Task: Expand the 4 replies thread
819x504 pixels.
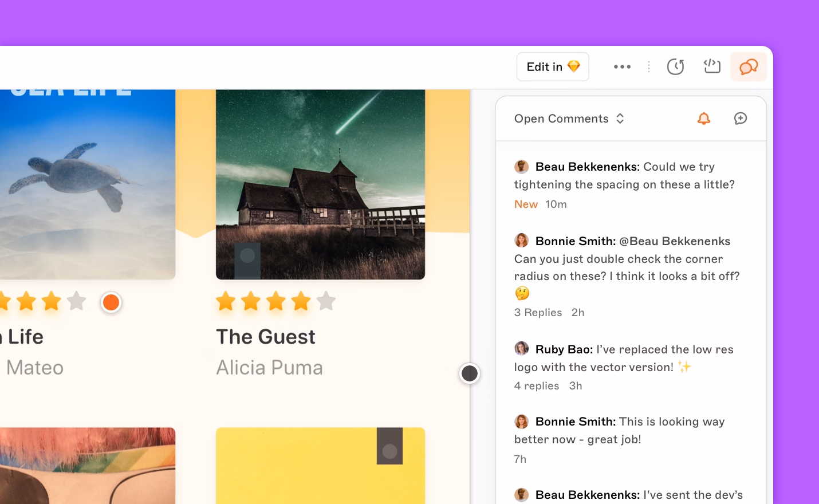Action: 537,386
